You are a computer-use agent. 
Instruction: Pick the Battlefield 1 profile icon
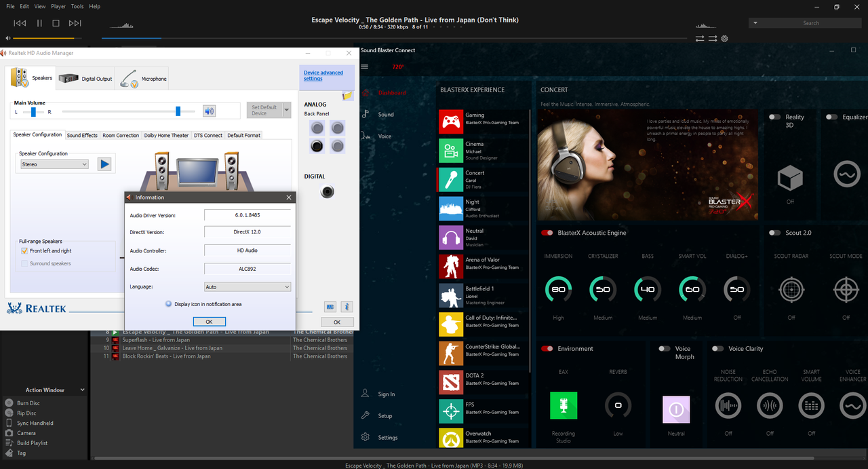pos(451,295)
